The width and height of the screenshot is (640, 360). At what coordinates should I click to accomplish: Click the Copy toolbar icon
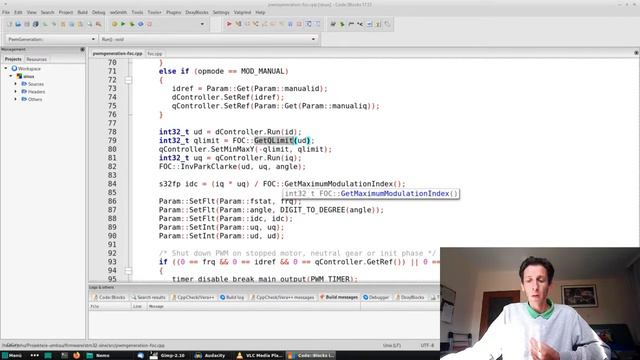pos(71,24)
